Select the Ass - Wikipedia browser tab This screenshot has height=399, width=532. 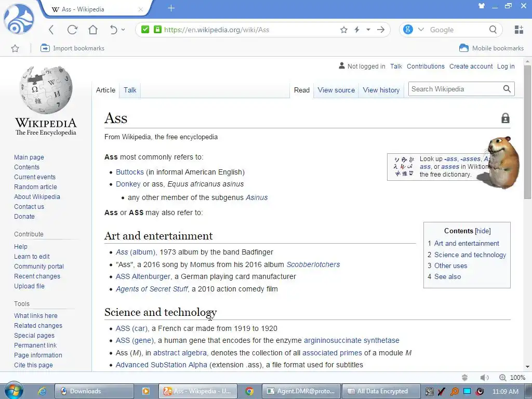click(95, 9)
